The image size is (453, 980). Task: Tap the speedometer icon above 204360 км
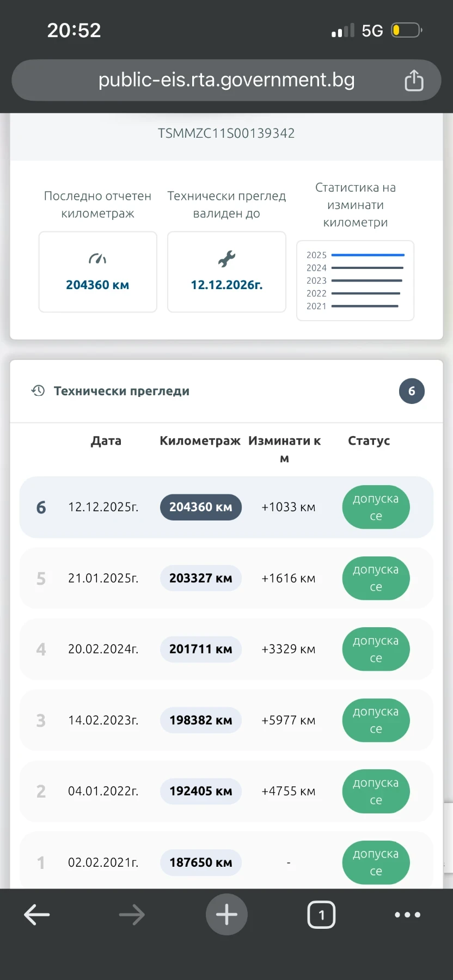pyautogui.click(x=97, y=259)
